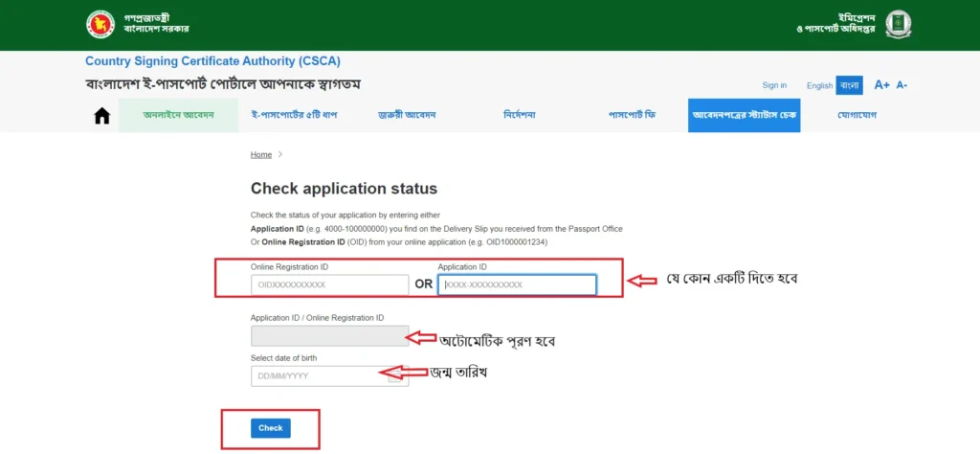Image resolution: width=980 pixels, height=454 pixels.
Task: Open পাসপোর্ট ফি menu tab
Action: pyautogui.click(x=632, y=115)
